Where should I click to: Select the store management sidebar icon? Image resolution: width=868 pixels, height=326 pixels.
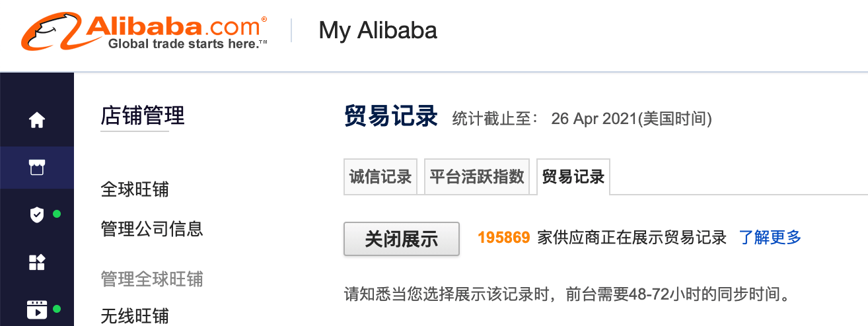[x=37, y=168]
